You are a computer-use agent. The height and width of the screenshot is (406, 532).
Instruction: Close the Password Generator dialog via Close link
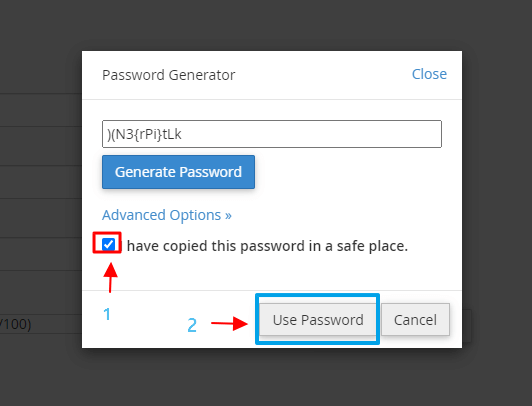429,74
